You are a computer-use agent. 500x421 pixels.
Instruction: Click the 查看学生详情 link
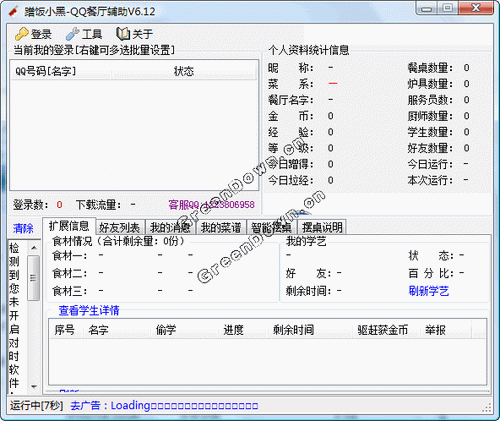click(x=89, y=310)
